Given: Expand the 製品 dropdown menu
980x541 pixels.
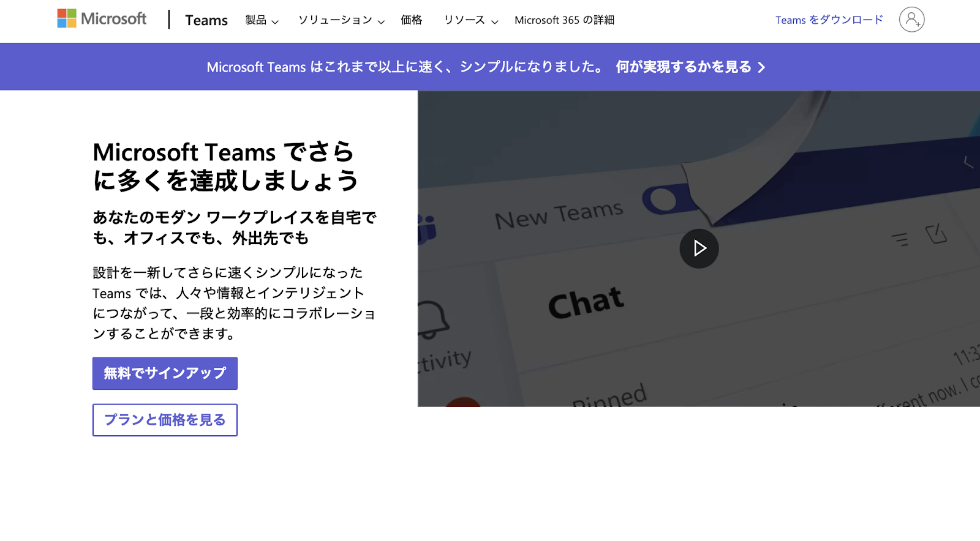Looking at the screenshot, I should pyautogui.click(x=262, y=20).
